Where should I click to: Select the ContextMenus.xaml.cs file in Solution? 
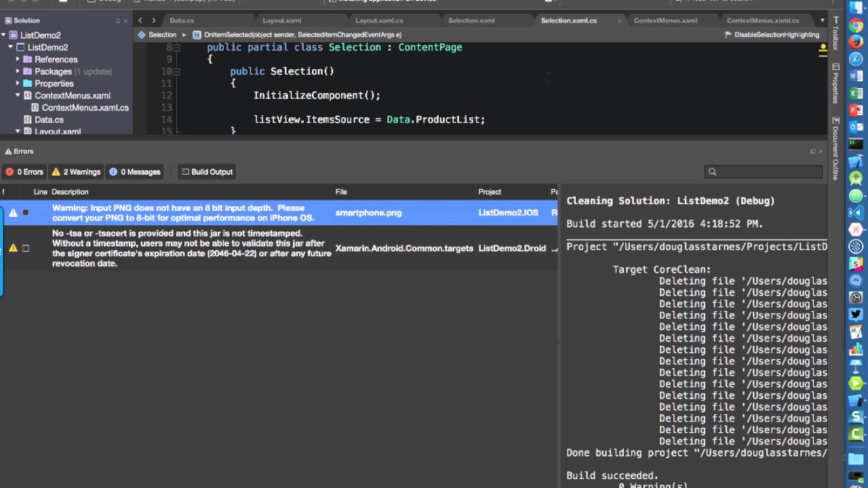pyautogui.click(x=85, y=108)
